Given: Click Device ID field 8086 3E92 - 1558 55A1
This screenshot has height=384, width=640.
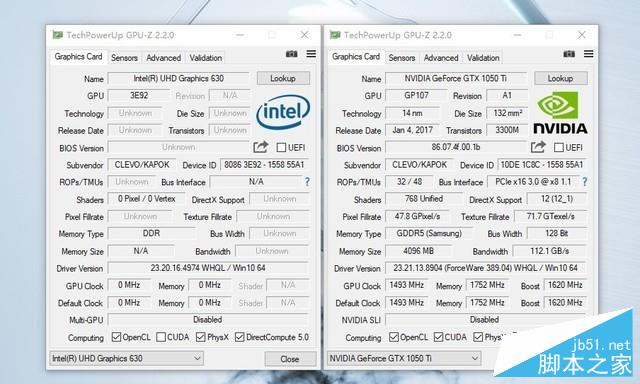Looking at the screenshot, I should [264, 164].
